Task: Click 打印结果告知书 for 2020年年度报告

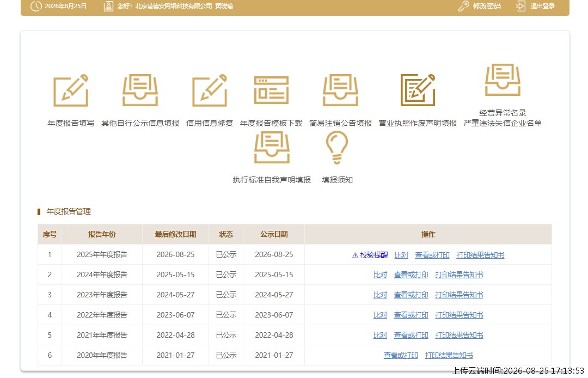Action: pyautogui.click(x=449, y=356)
